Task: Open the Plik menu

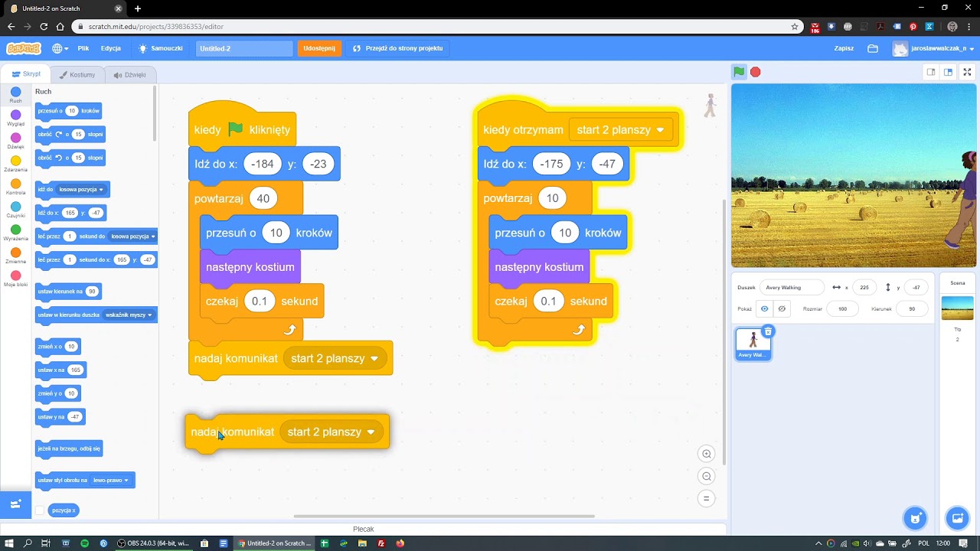Action: [83, 48]
